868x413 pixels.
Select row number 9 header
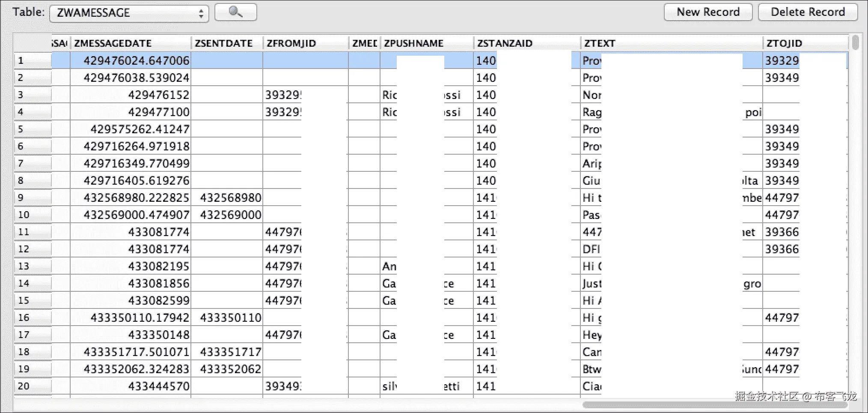tap(33, 198)
